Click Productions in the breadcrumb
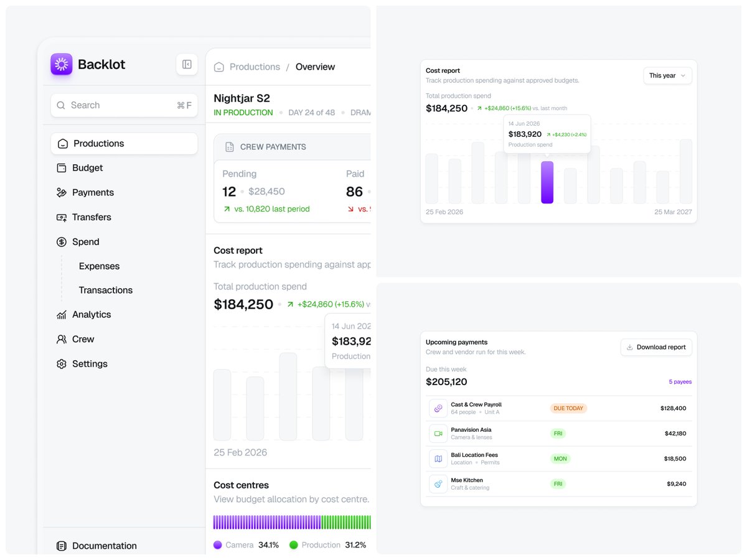The height and width of the screenshot is (560, 747). pos(255,67)
